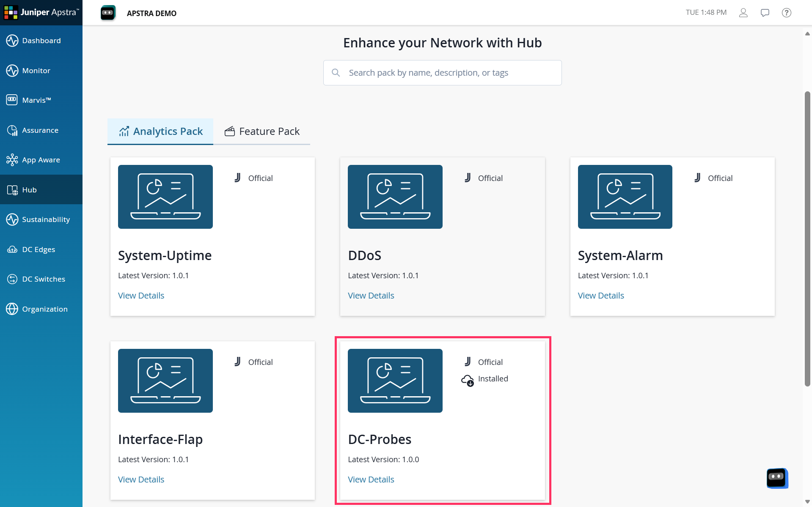
Task: Select the Assurance sidebar icon
Action: click(12, 130)
